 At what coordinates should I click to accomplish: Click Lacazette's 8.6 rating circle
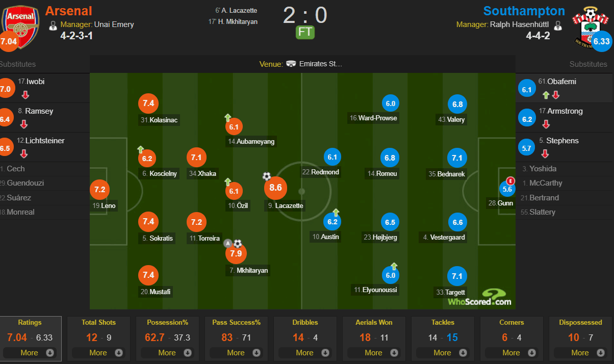click(x=275, y=188)
